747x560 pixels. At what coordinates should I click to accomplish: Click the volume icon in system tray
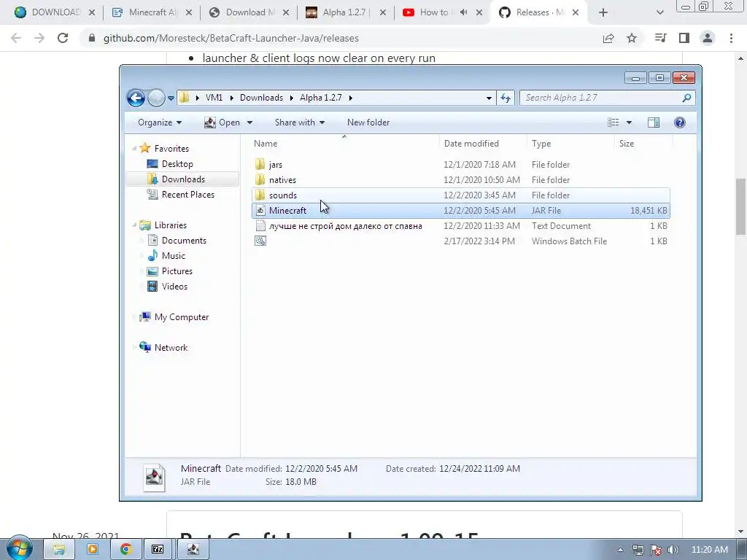(673, 550)
